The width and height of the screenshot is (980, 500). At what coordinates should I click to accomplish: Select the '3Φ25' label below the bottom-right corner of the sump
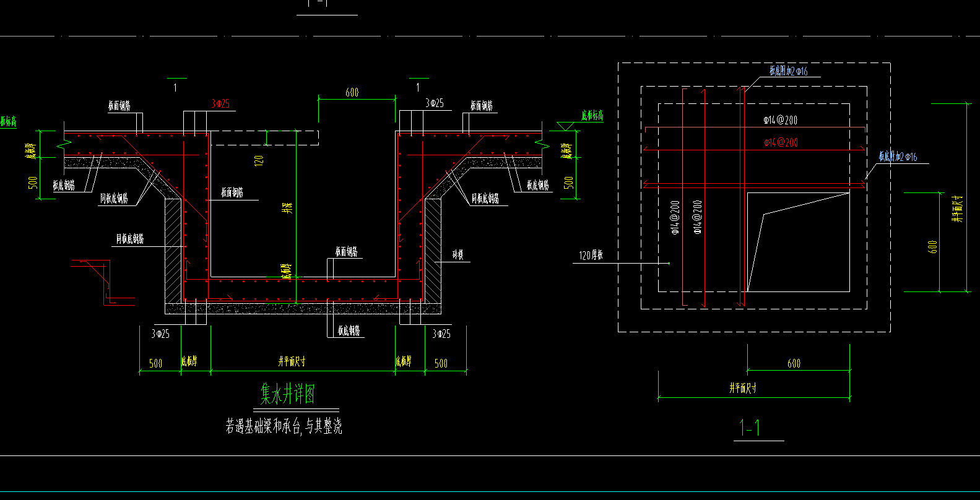coord(441,334)
